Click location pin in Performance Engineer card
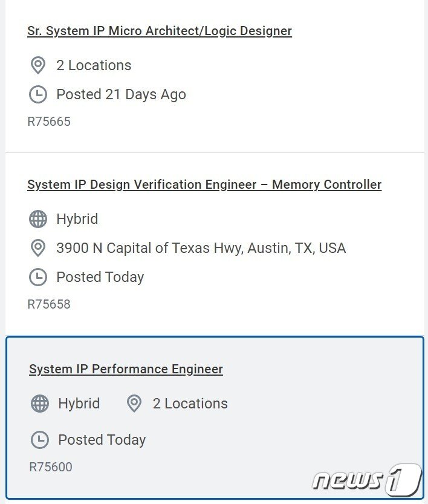Viewport: 428px width, 504px height. point(134,404)
